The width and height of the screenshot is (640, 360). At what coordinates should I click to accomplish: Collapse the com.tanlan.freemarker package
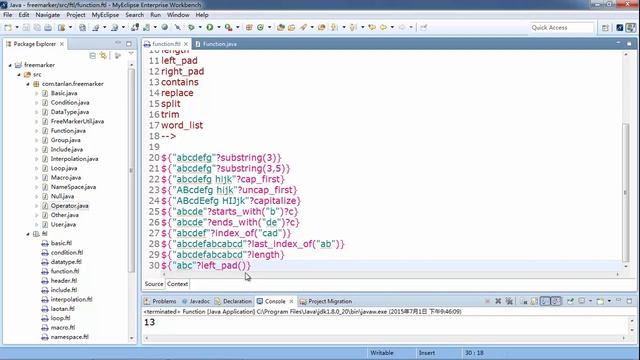point(28,84)
